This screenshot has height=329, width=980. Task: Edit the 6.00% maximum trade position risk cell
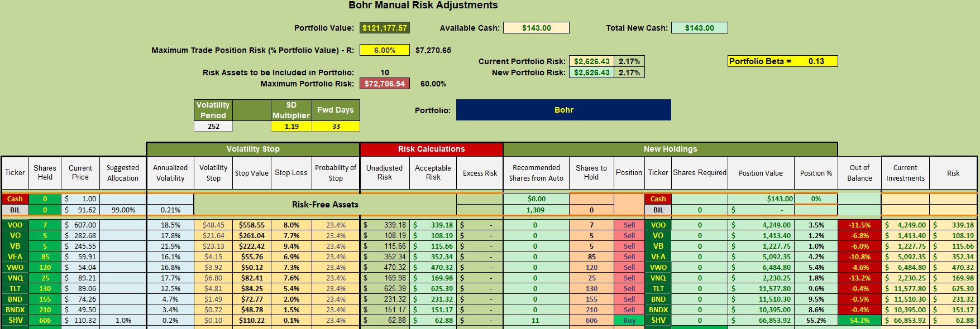click(x=385, y=50)
